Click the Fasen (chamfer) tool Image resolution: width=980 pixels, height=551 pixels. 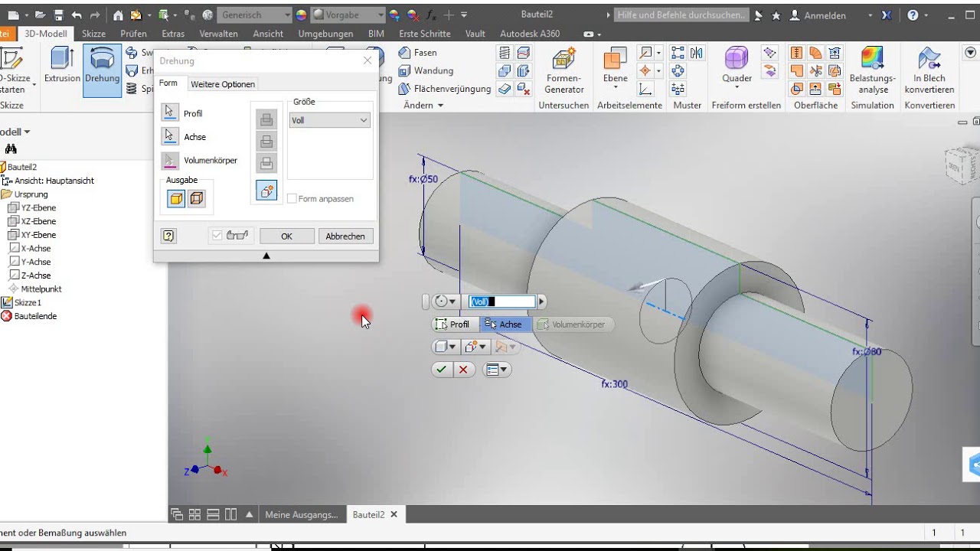coord(417,53)
